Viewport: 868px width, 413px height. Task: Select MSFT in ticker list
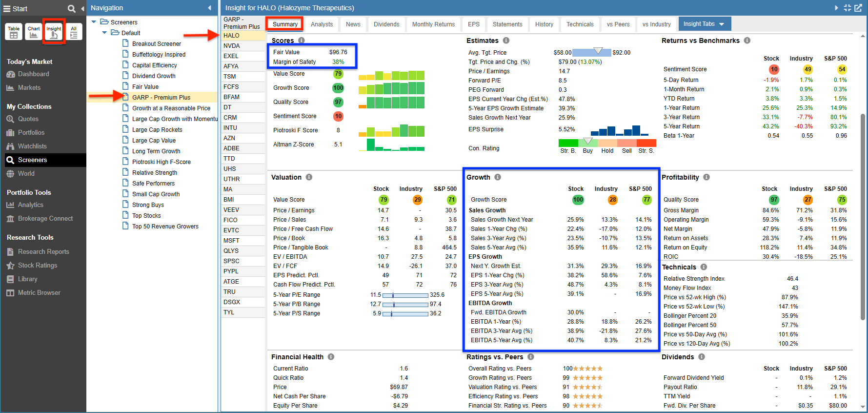[x=243, y=241]
